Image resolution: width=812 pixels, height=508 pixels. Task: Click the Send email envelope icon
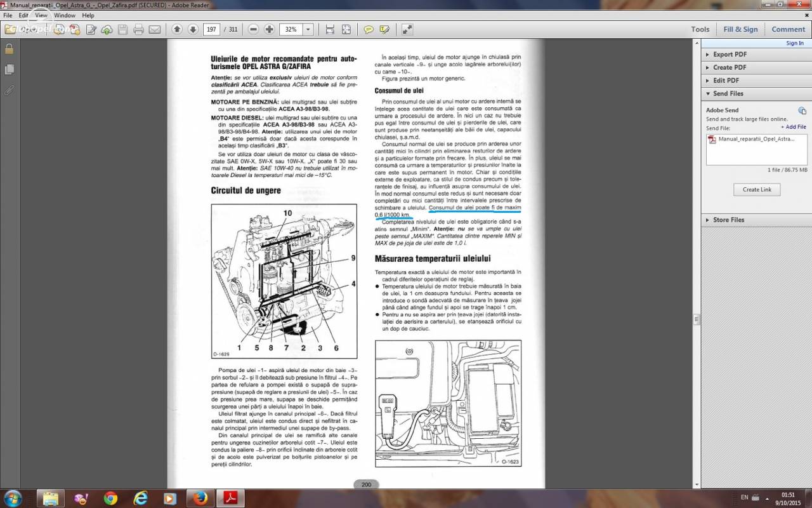pyautogui.click(x=154, y=29)
